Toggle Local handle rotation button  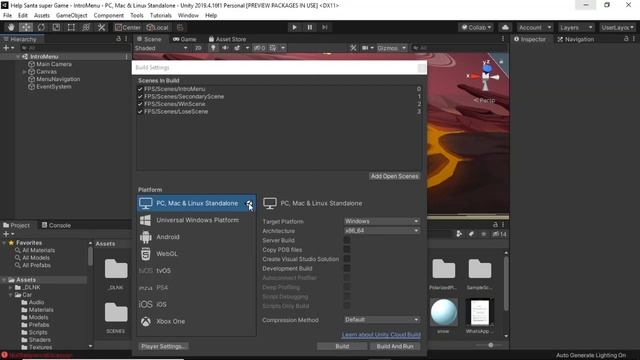(158, 27)
